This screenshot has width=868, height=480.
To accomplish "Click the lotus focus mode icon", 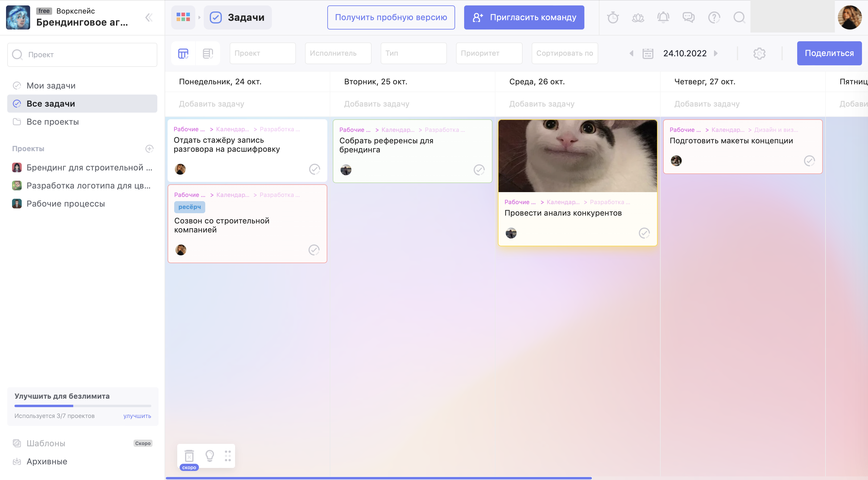I will point(638,17).
